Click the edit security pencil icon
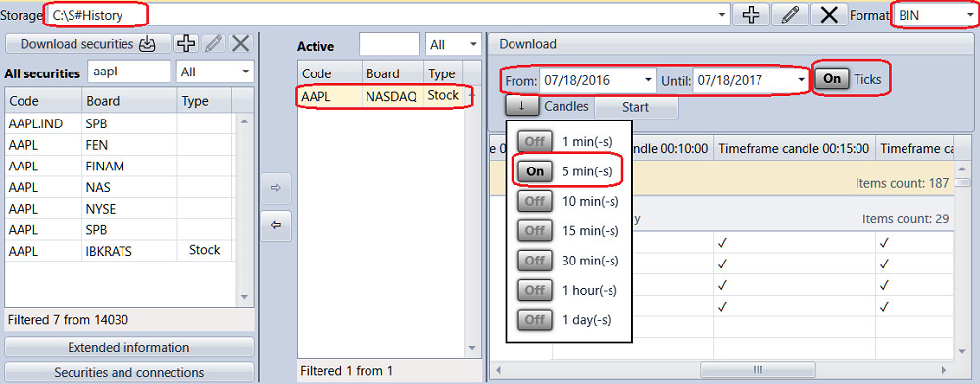 (213, 44)
